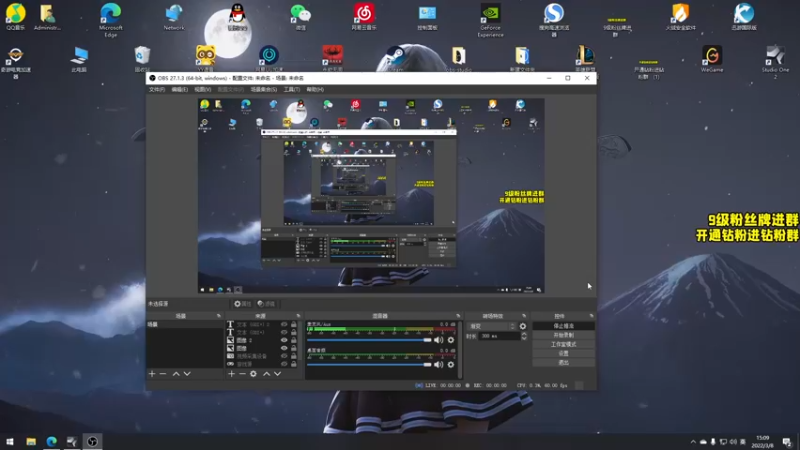Click the 时长 duration stepper arrows
800x450 pixels.
523,336
